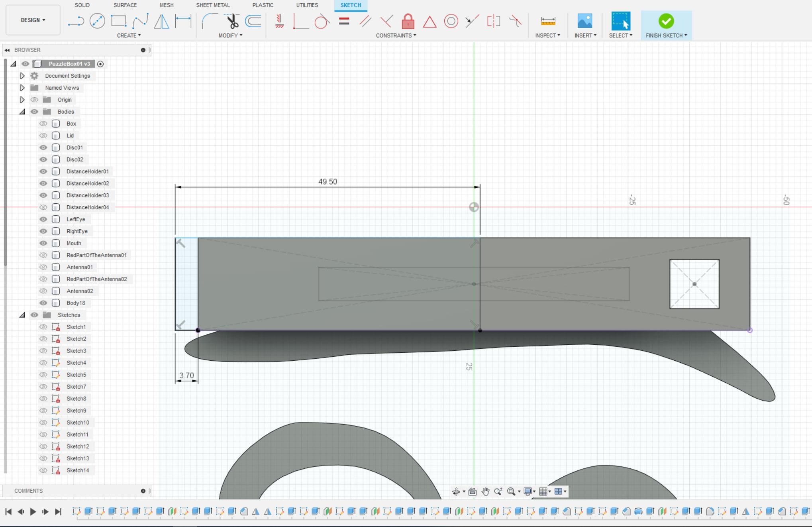Open the SHEET METAL tab

pyautogui.click(x=213, y=5)
